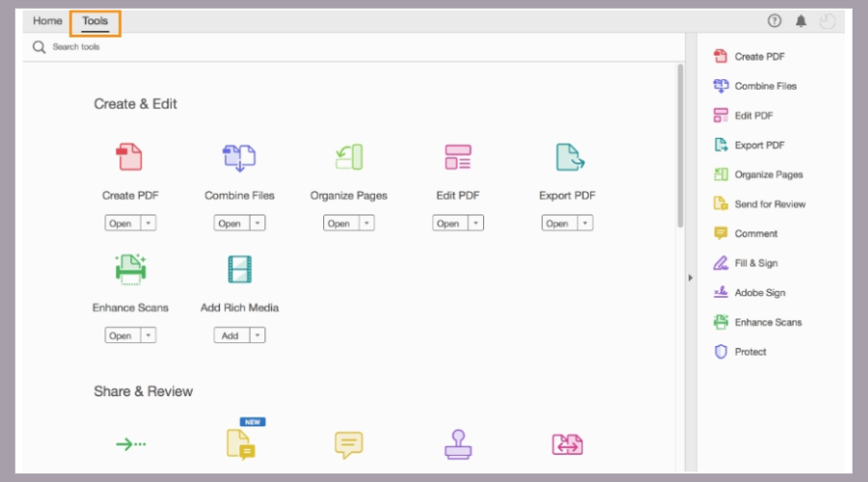Select Enhance Scans in right sidebar
868x482 pixels.
tap(758, 322)
